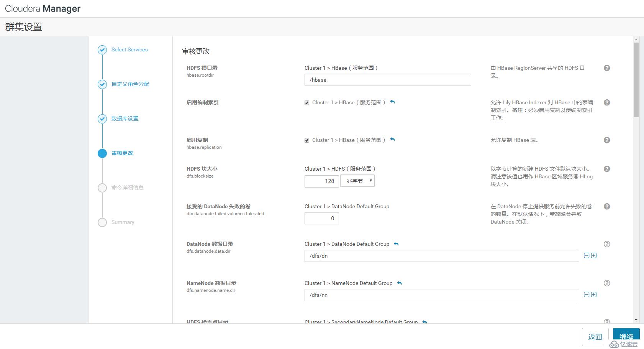Toggle 启用复制 checkbox

(x=307, y=140)
